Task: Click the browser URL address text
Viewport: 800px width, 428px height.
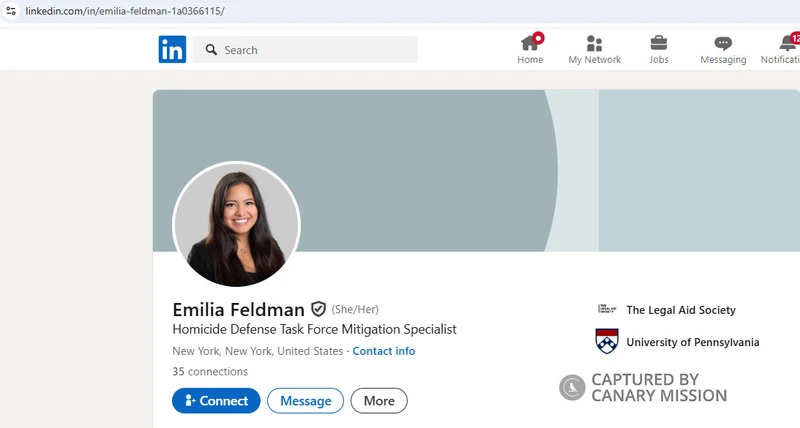Action: [x=125, y=11]
